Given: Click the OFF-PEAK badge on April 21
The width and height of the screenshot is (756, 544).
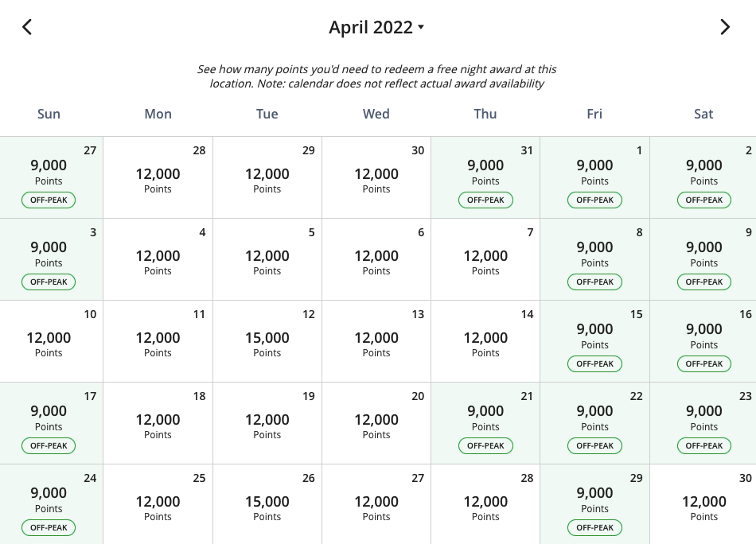Looking at the screenshot, I should point(485,445).
